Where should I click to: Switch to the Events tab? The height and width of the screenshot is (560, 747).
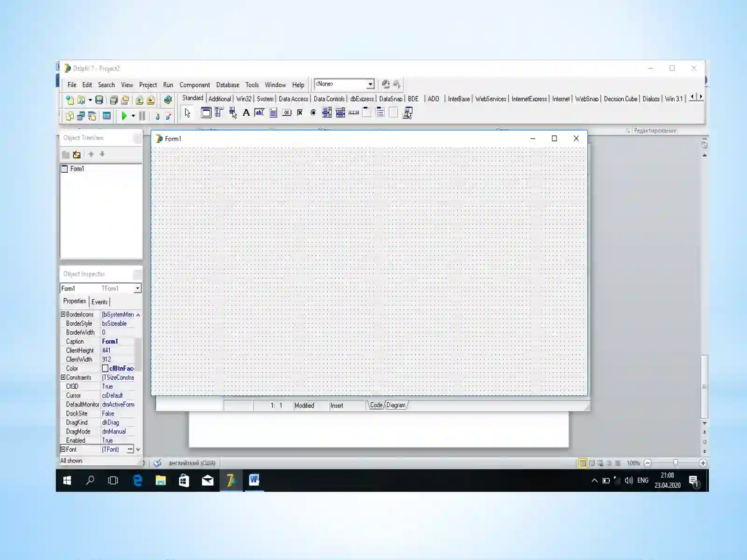[99, 302]
